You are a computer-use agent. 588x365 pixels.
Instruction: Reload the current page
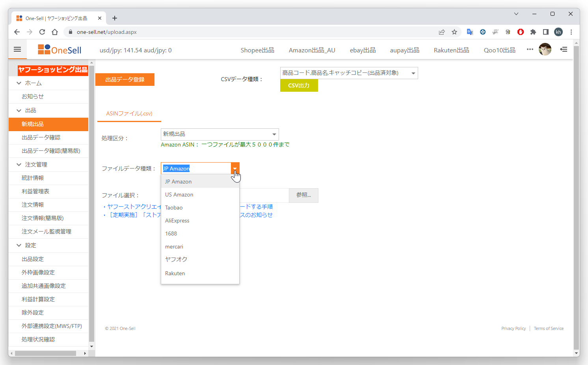42,32
